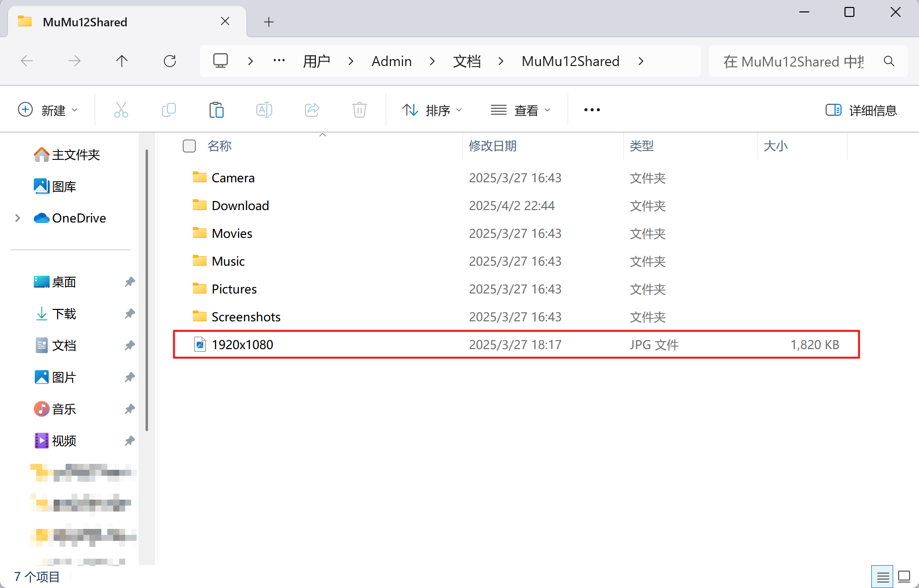919x588 pixels.
Task: Click the Delete trash can icon
Action: [359, 110]
